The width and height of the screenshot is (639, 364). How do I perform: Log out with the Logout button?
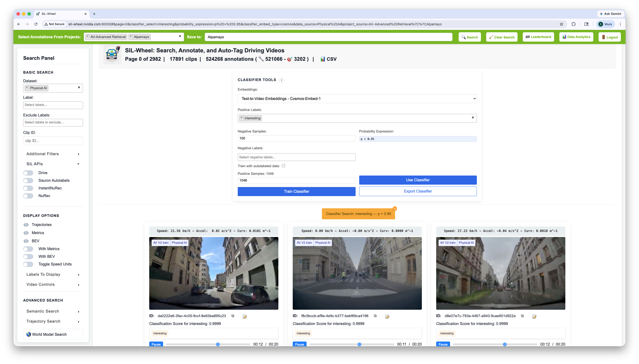pyautogui.click(x=610, y=37)
